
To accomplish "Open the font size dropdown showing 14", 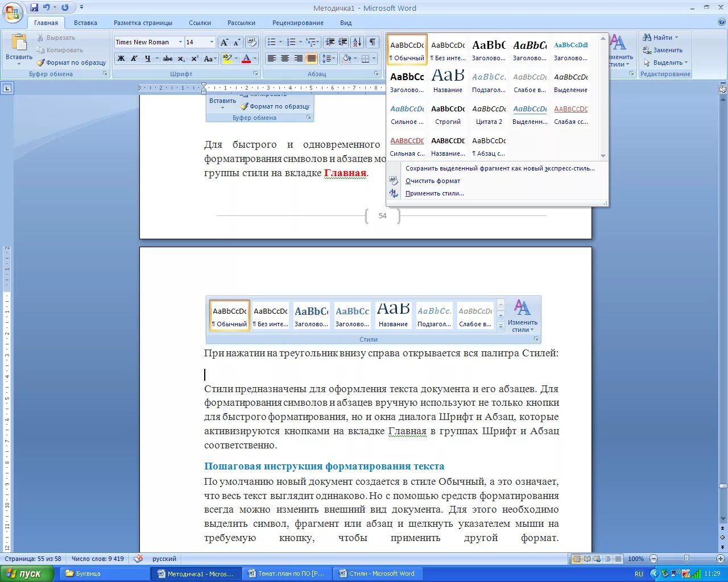I will point(212,42).
